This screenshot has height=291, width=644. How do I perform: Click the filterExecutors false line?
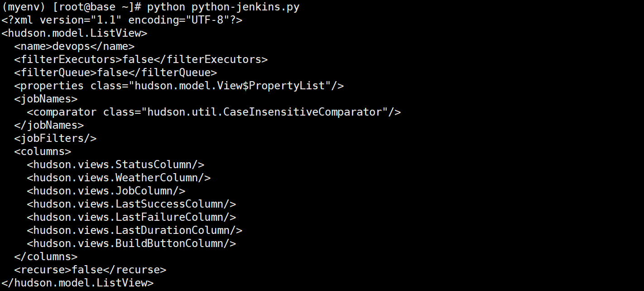tap(141, 60)
